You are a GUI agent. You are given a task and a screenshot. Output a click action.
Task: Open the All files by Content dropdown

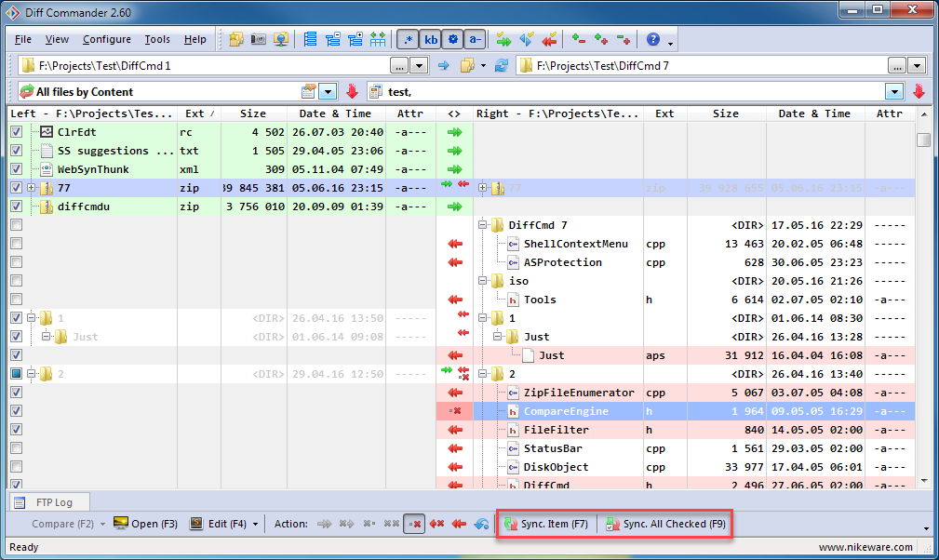pos(328,91)
